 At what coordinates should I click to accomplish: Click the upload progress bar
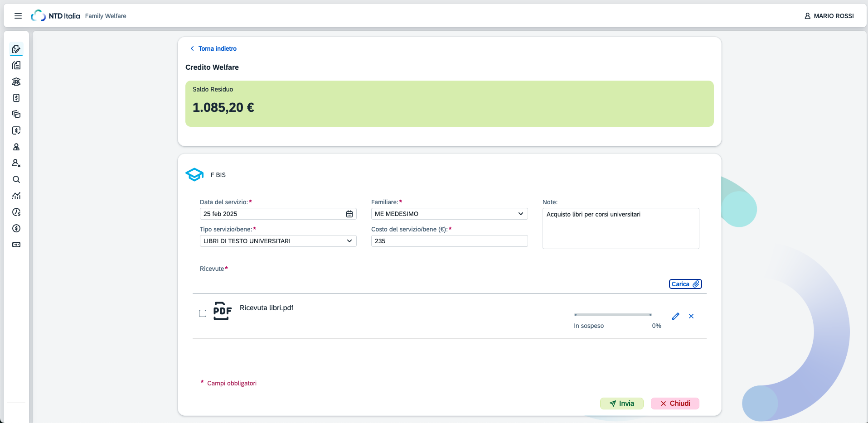613,315
